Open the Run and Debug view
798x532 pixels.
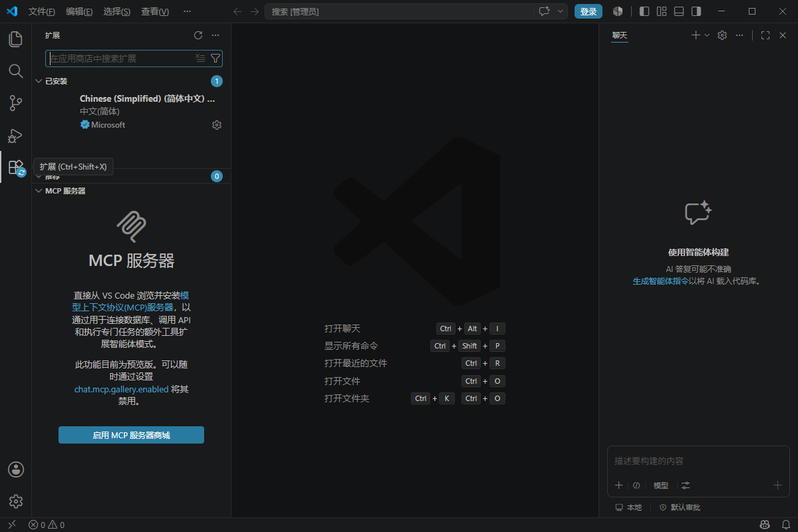click(15, 136)
